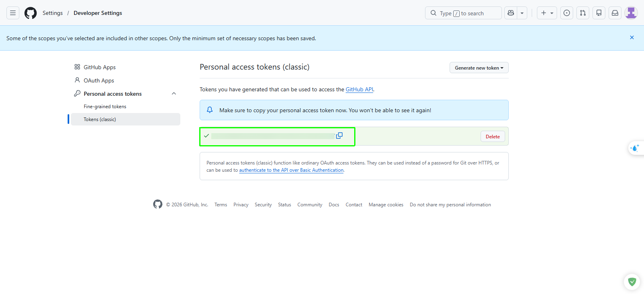Viewport: 644px width, 294px height.
Task: Click the green shield badge icon
Action: pos(632,282)
